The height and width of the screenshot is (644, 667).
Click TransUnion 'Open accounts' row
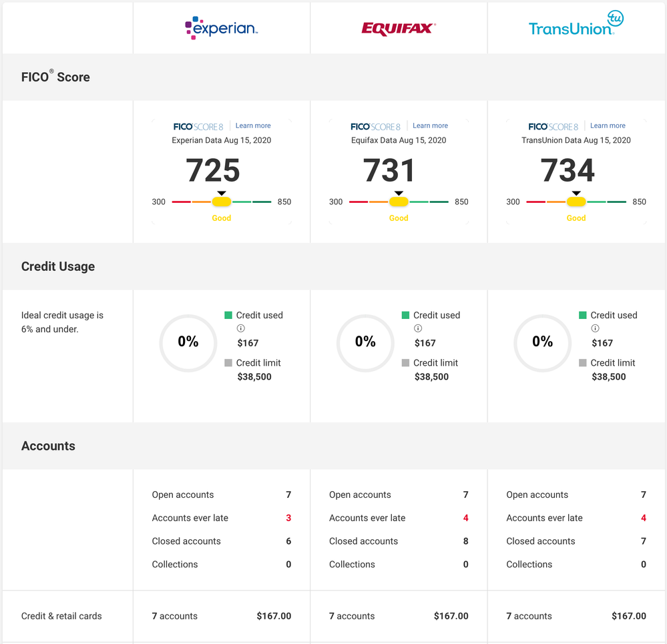tap(576, 495)
